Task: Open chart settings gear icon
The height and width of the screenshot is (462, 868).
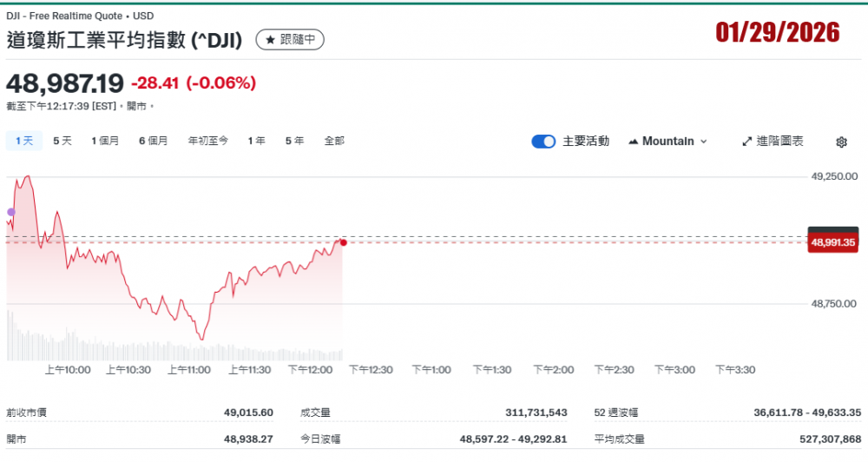Action: click(x=841, y=142)
